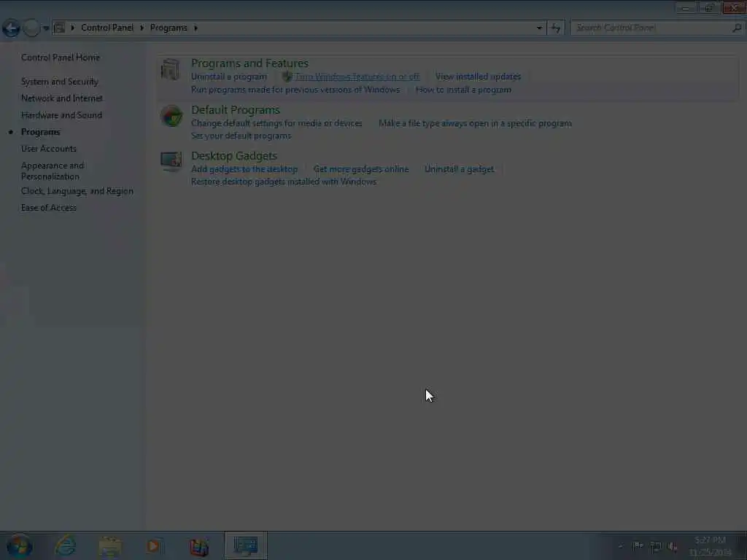Click the Back navigation arrow button
The image size is (747, 560).
(11, 28)
